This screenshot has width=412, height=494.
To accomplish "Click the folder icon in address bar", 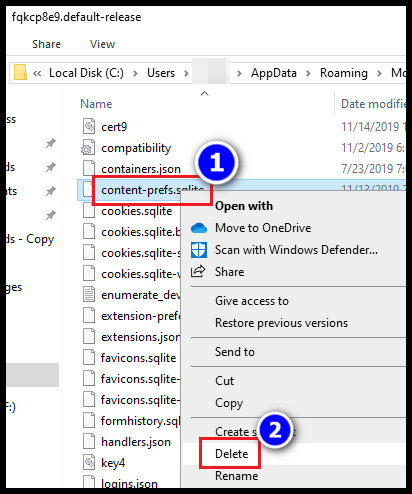I will [20, 73].
